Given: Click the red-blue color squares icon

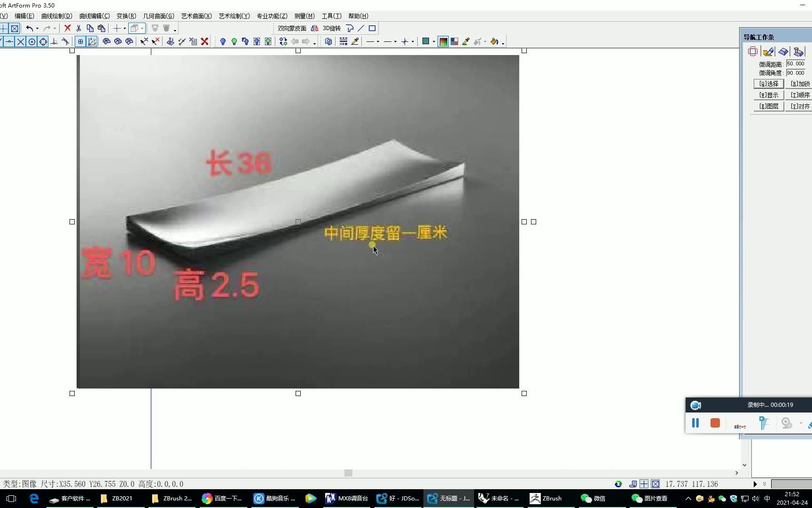Looking at the screenshot, I should 454,41.
